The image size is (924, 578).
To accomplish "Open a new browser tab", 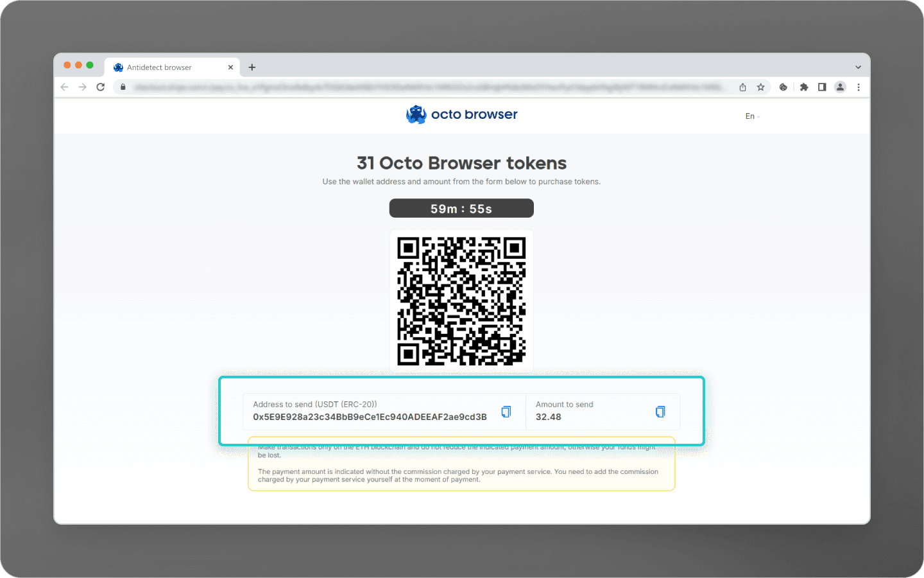I will (x=252, y=67).
